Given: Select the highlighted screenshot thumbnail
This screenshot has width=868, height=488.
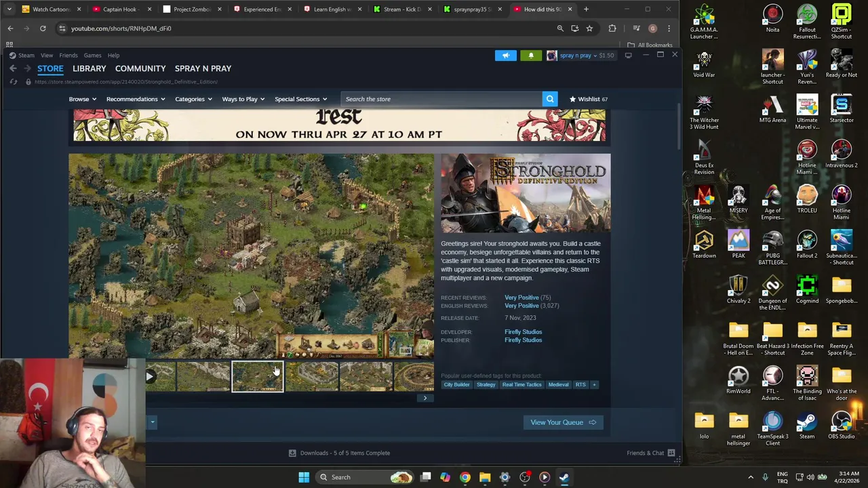Looking at the screenshot, I should pyautogui.click(x=258, y=377).
